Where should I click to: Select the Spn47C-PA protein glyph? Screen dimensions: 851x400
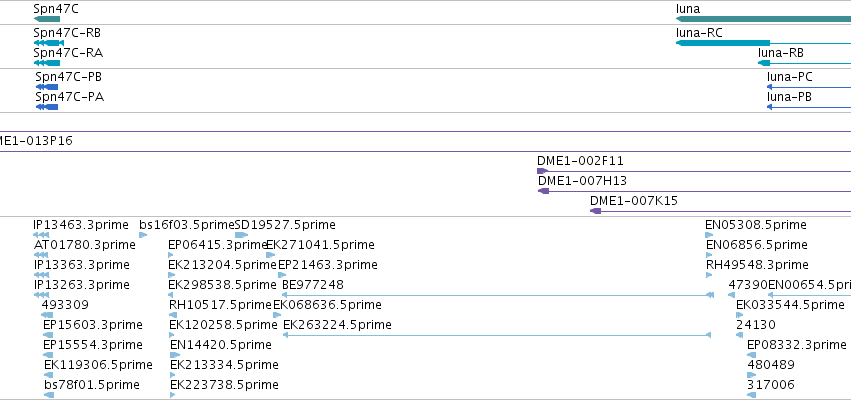click(x=47, y=107)
